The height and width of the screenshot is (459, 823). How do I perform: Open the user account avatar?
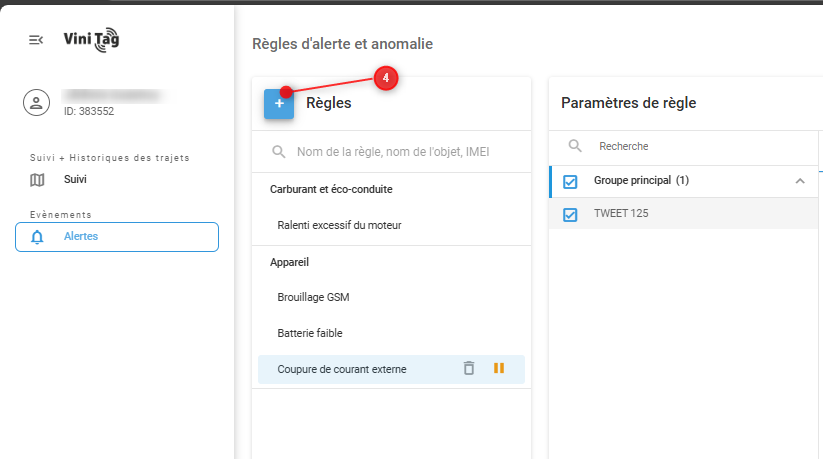[37, 102]
